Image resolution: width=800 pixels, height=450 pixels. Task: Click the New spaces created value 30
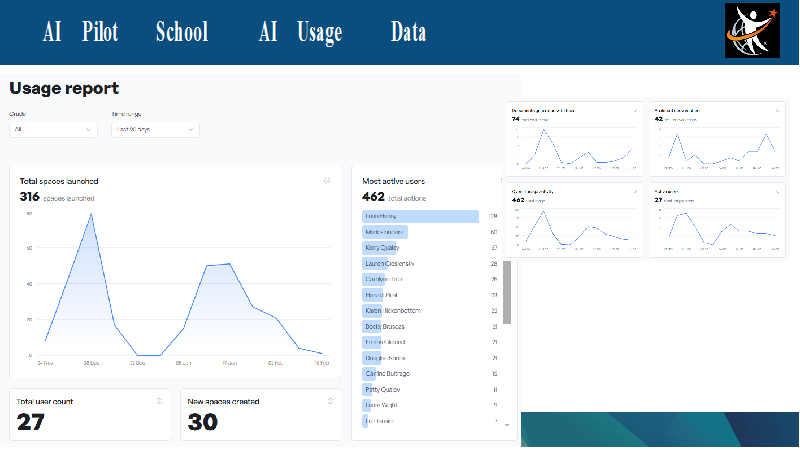tap(203, 422)
